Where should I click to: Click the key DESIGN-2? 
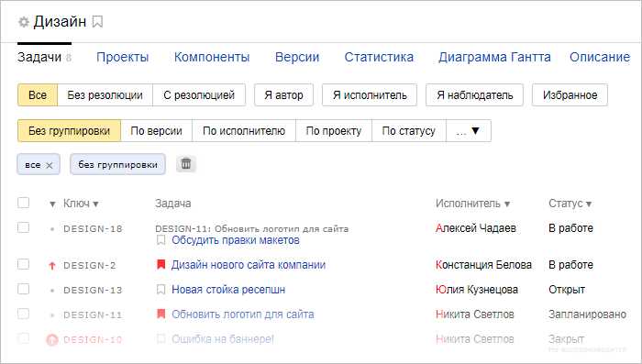point(90,266)
